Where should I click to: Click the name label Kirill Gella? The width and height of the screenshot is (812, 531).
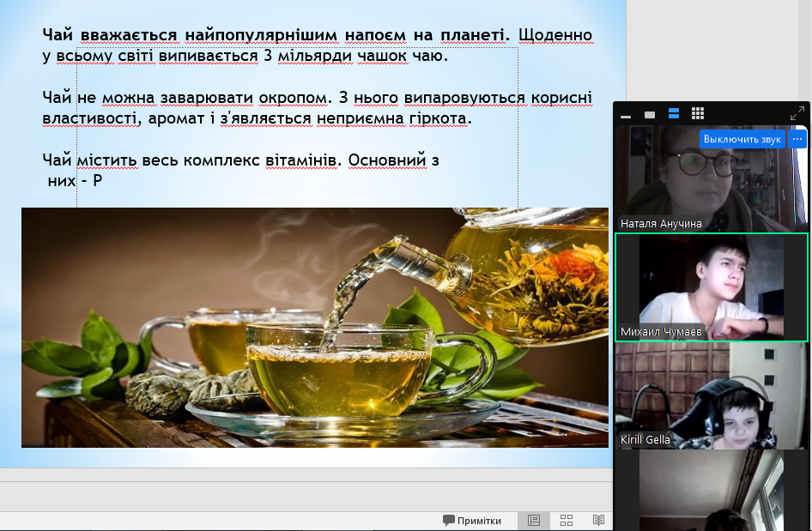point(645,439)
